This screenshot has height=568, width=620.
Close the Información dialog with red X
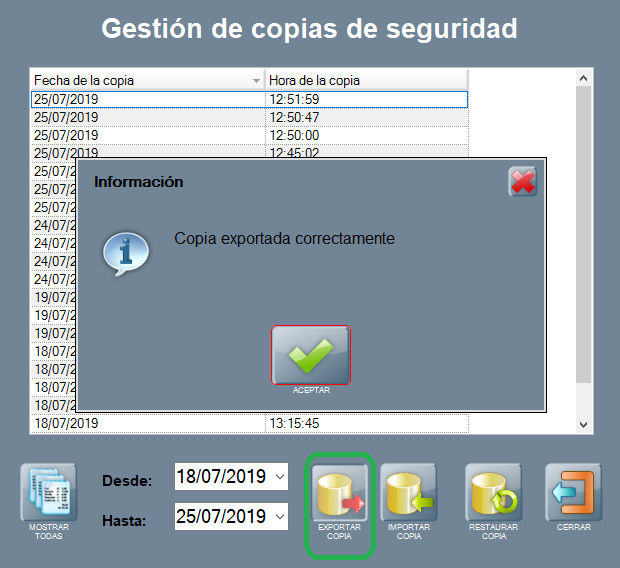(522, 182)
